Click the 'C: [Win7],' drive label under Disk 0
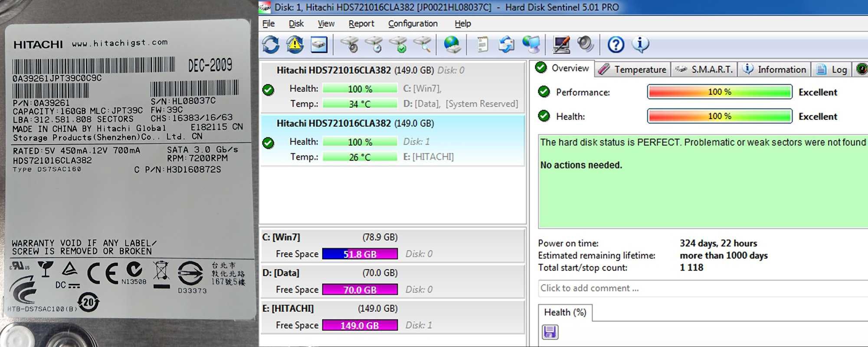 [x=422, y=89]
